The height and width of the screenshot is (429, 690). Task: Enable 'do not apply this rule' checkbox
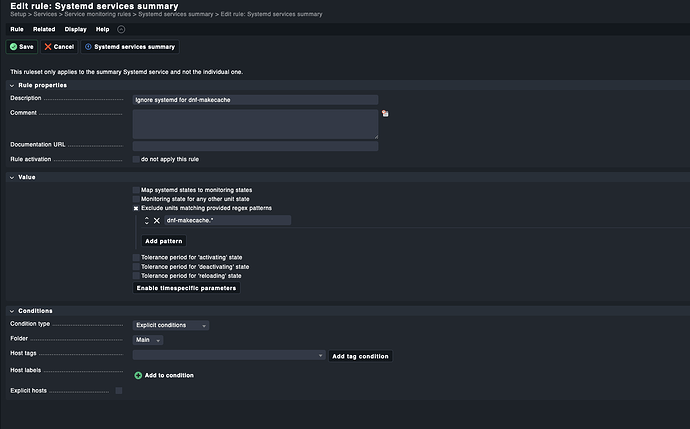click(137, 159)
